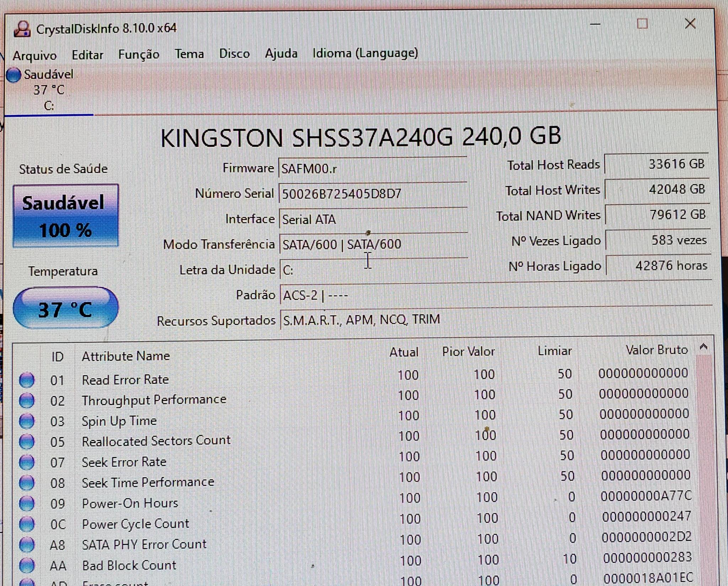Image resolution: width=728 pixels, height=586 pixels.
Task: Click the Valor Bruto column header
Action: click(657, 350)
